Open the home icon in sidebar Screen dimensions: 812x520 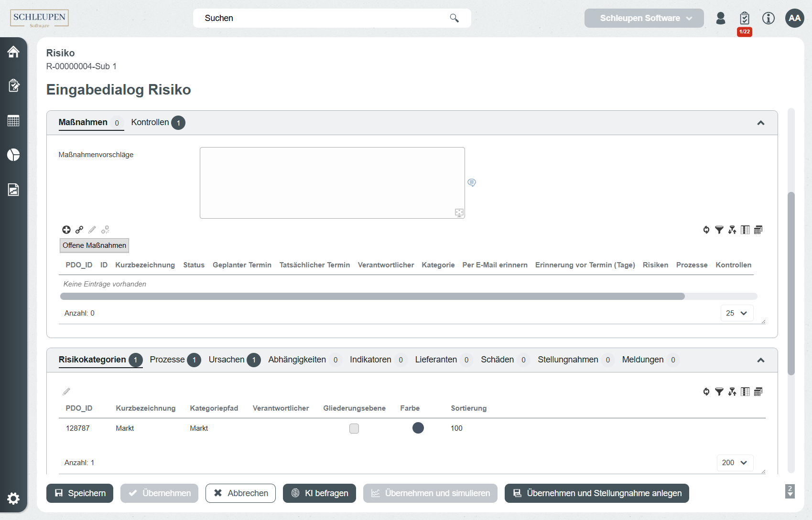[x=13, y=52]
